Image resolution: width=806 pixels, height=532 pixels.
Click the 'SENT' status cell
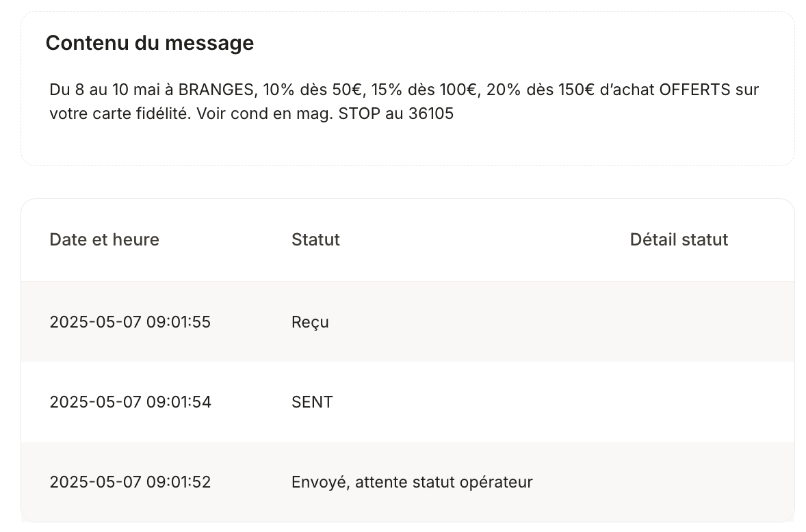pos(312,402)
